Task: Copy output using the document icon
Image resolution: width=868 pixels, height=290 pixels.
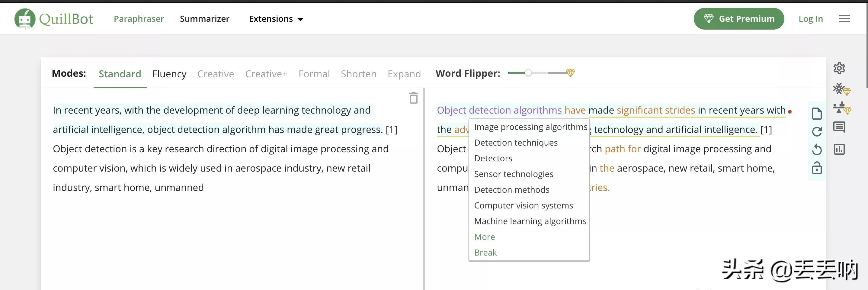Action: (x=817, y=114)
